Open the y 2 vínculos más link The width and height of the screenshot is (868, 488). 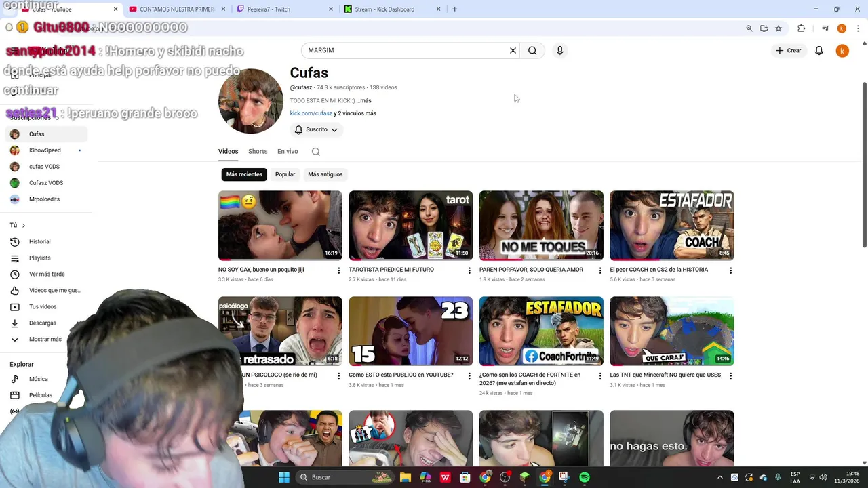(355, 113)
